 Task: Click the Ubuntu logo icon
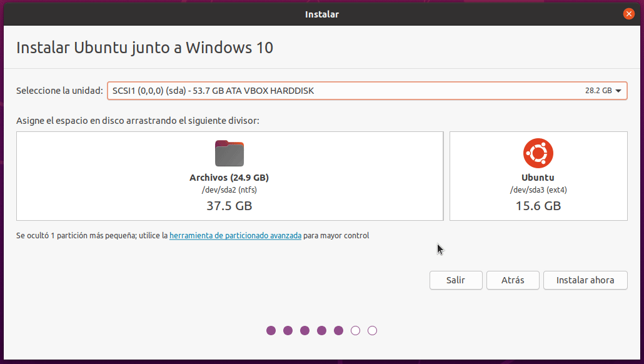point(538,153)
